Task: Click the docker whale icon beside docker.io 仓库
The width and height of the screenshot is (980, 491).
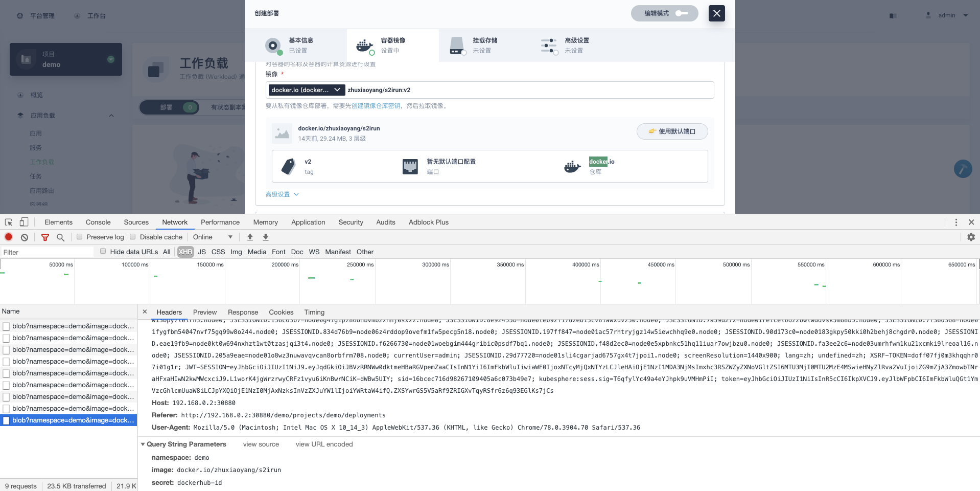Action: click(572, 166)
